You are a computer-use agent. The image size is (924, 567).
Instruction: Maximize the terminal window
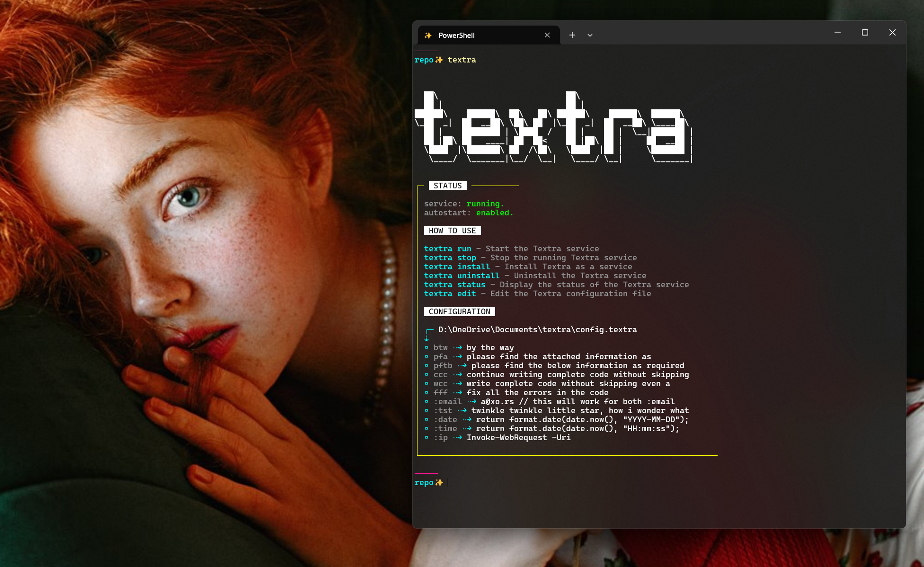[x=865, y=32]
